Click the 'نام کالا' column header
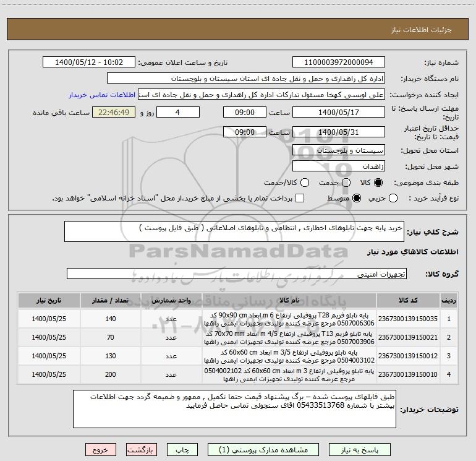The height and width of the screenshot is (461, 476). coord(289,300)
